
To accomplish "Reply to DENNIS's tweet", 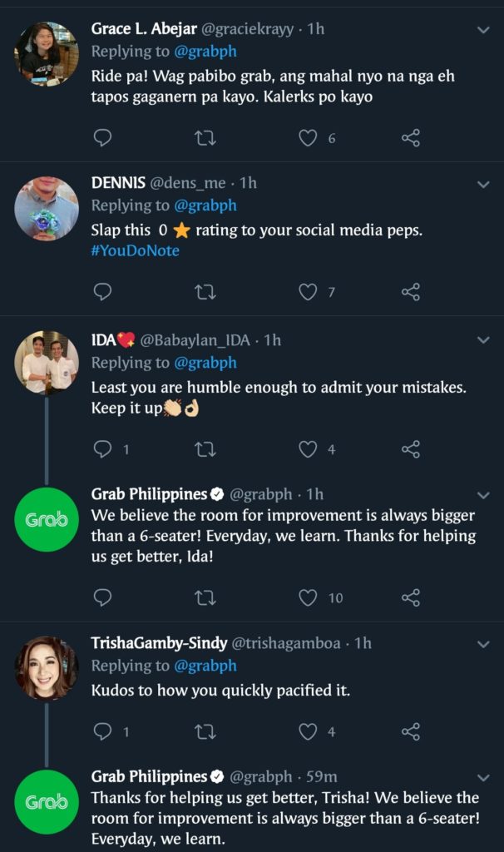I will tap(102, 292).
